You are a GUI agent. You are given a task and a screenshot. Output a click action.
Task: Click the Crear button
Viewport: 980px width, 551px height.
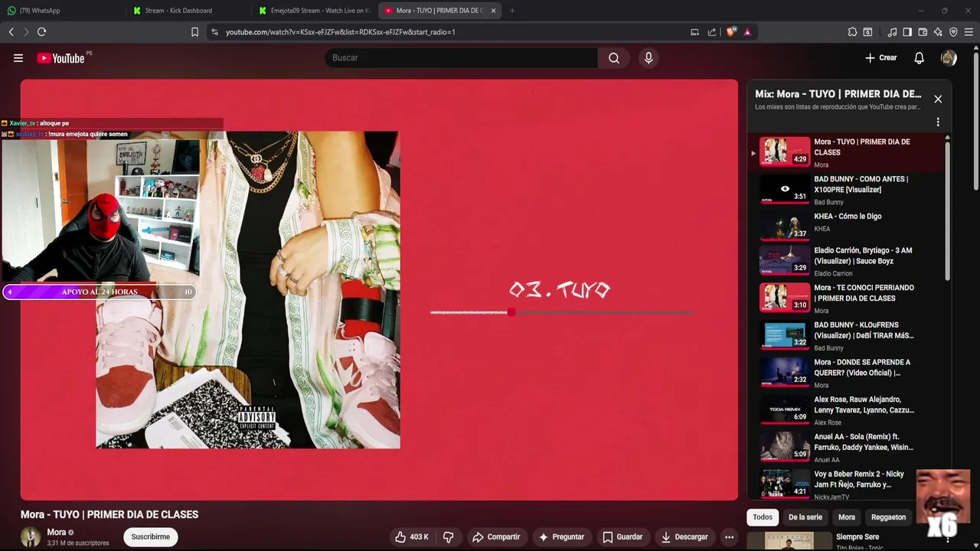point(881,58)
